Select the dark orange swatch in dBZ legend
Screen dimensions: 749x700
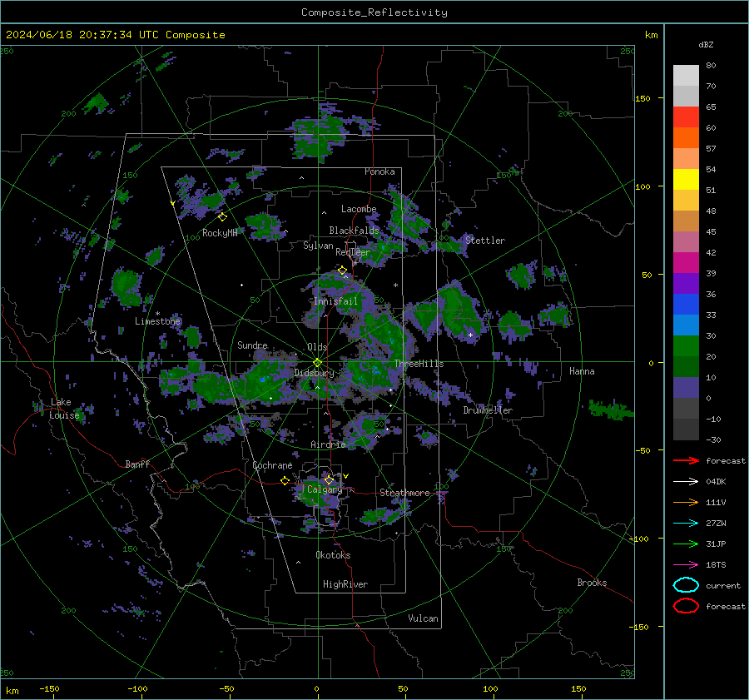[686, 138]
